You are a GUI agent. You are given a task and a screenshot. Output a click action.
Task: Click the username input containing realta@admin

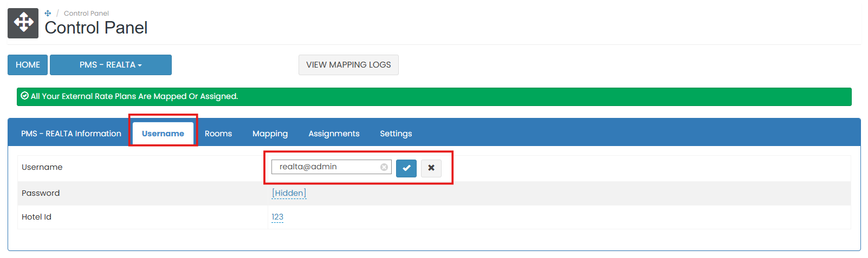coord(331,167)
